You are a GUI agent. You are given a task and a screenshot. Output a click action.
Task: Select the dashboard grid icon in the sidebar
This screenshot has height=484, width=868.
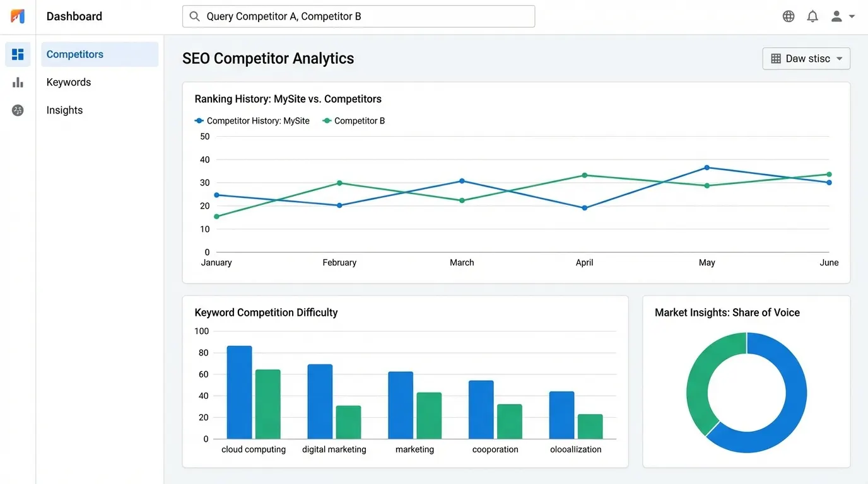pyautogui.click(x=17, y=54)
